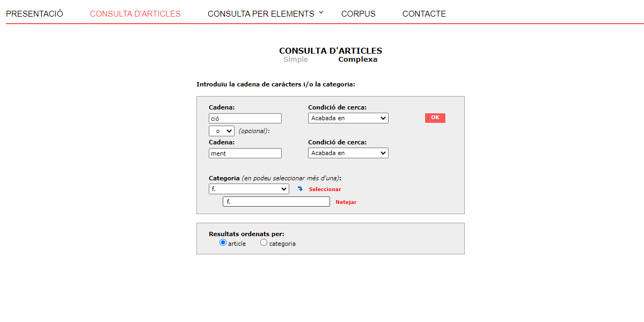Select the "article" sort order radio button
The width and height of the screenshot is (644, 322).
point(223,242)
